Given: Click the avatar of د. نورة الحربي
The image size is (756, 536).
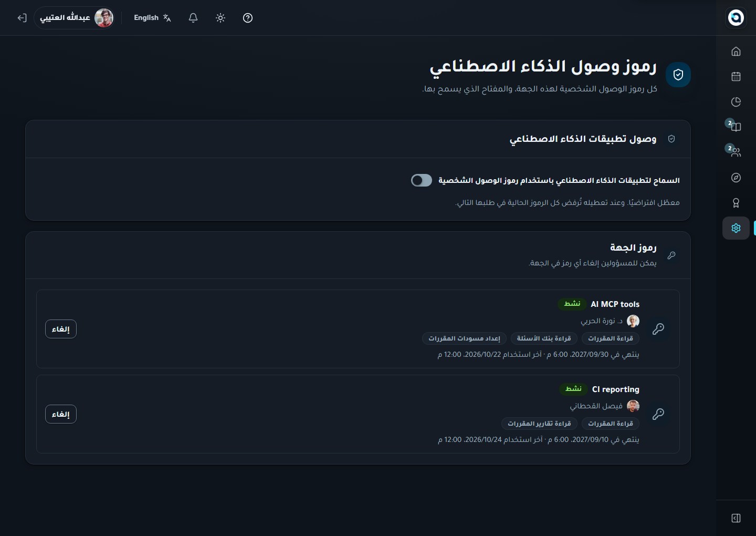Looking at the screenshot, I should click(x=633, y=321).
